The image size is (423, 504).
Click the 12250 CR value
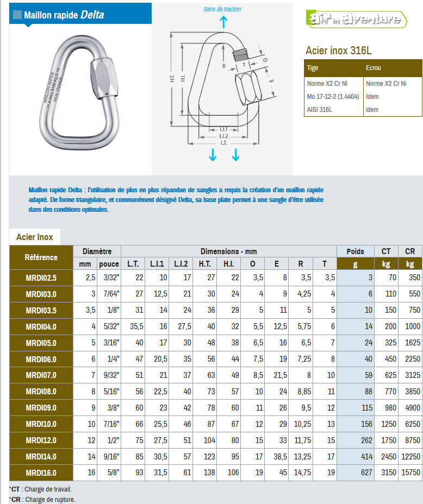(x=411, y=456)
